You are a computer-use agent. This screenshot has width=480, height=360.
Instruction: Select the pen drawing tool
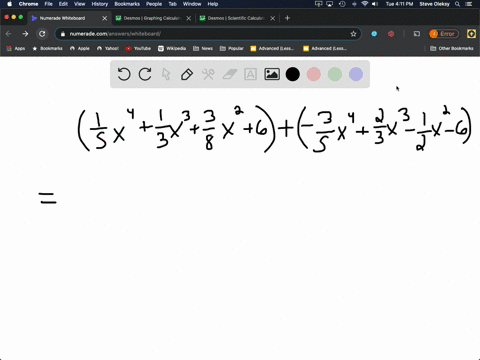(187, 74)
